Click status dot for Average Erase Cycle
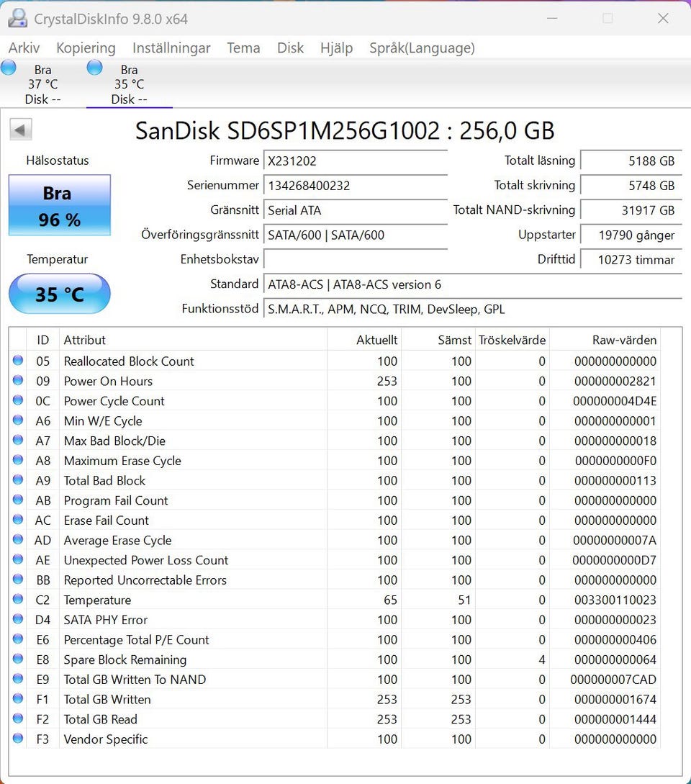The height and width of the screenshot is (784, 691). (x=18, y=539)
